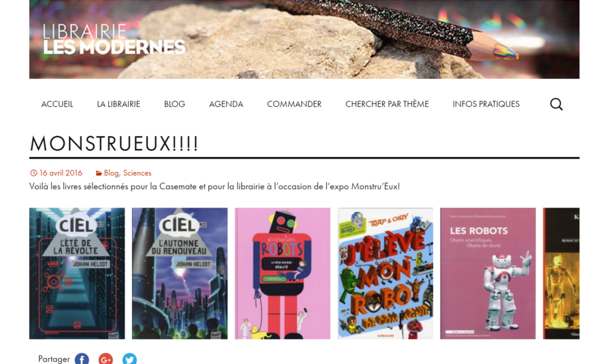This screenshot has height=364, width=613.
Task: Open the Ciel L'été de la révolte cover
Action: coord(77,274)
